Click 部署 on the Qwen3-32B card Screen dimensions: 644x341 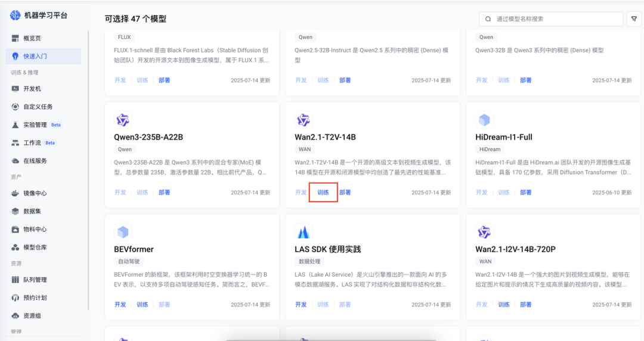click(x=526, y=80)
